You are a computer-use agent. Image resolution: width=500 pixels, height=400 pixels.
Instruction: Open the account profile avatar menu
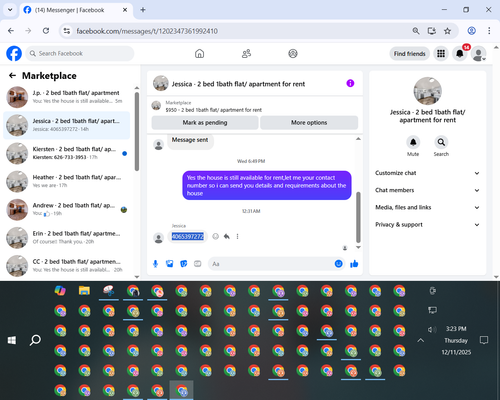[479, 54]
